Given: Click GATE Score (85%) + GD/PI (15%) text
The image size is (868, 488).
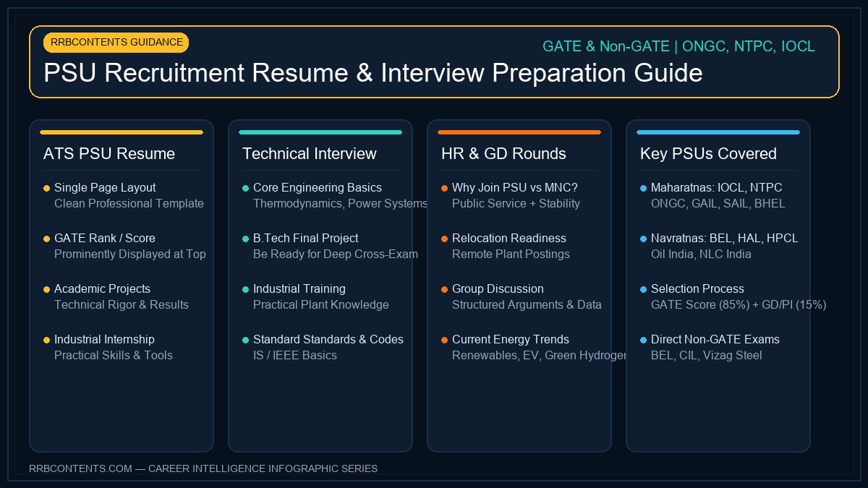Looking at the screenshot, I should pos(739,305).
